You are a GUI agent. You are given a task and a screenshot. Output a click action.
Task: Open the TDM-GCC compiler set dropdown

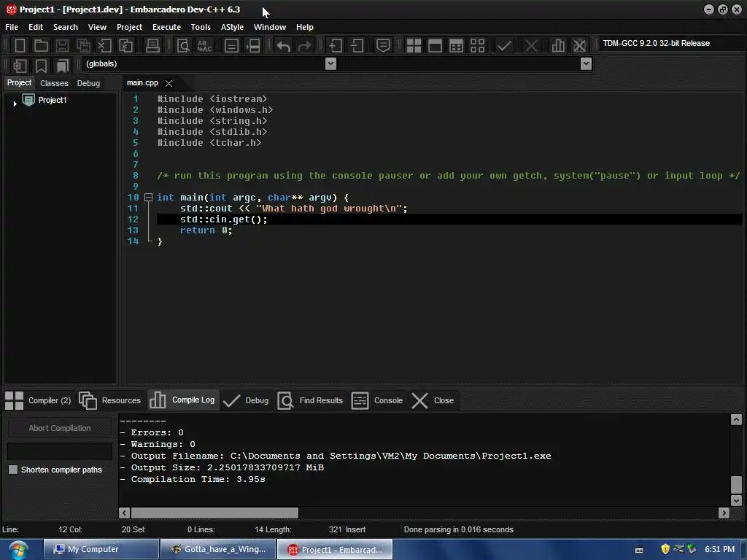point(672,43)
